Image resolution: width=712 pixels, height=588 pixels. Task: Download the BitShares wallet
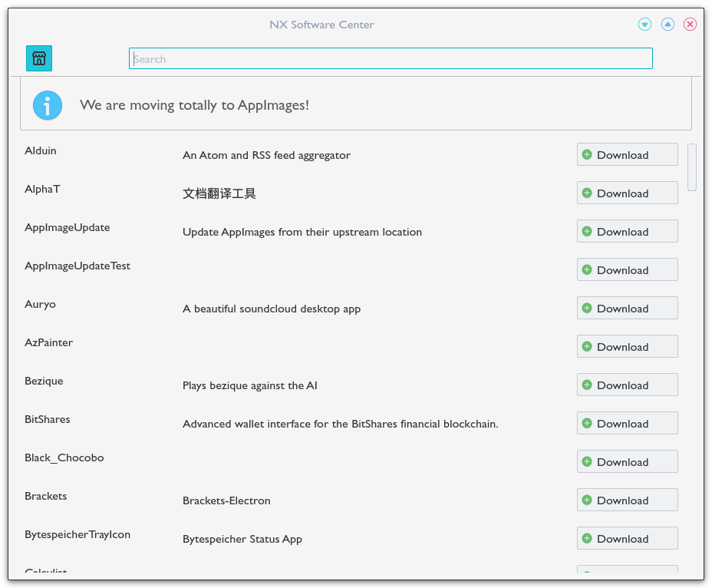click(627, 423)
